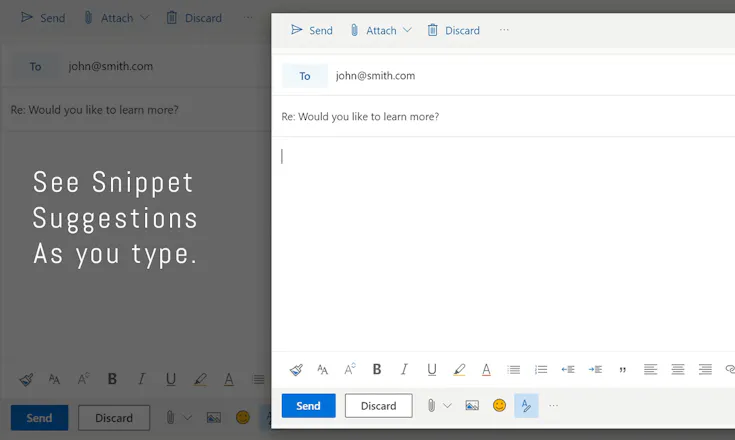Toggle the formatting options in the front window
Screen dimensions: 735x440
coord(526,406)
